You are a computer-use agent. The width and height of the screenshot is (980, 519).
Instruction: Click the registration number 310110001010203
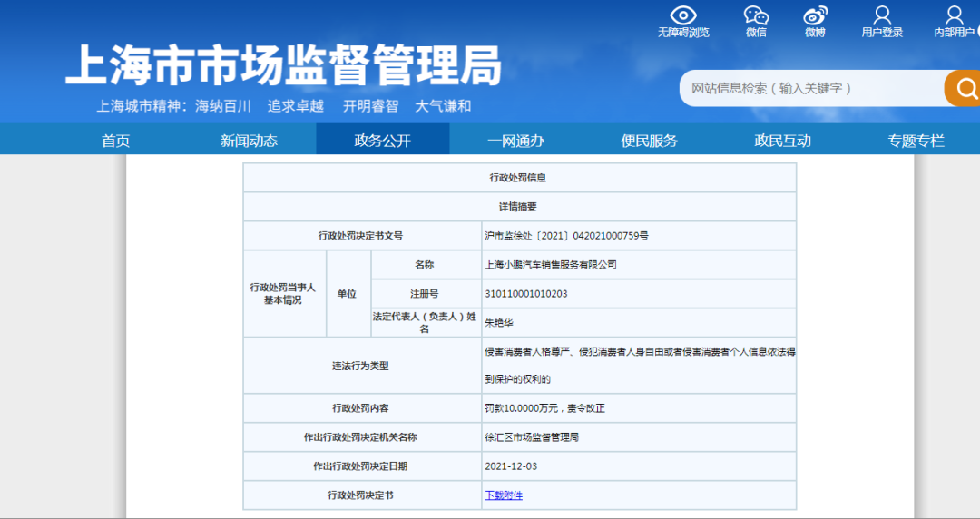pos(526,294)
